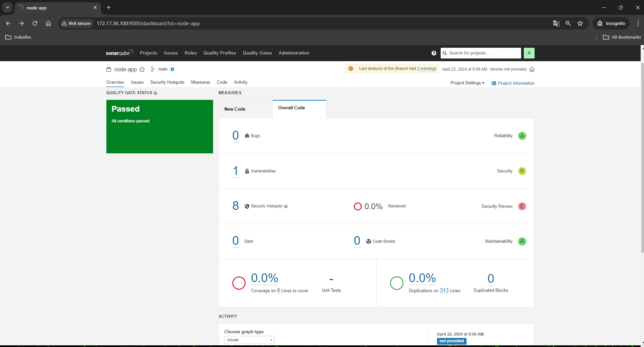Expand the main branch selector
This screenshot has width=644, height=347.
pyautogui.click(x=163, y=69)
